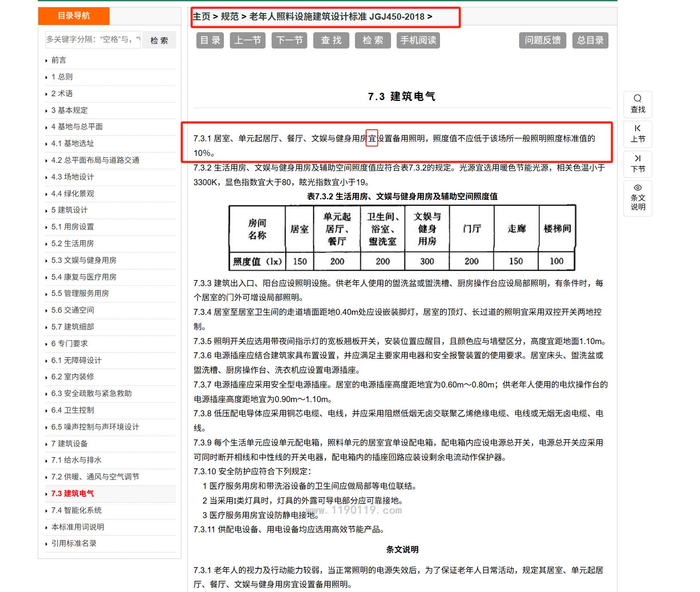Go to next section via 下一节
This screenshot has height=592, width=700.
point(289,40)
